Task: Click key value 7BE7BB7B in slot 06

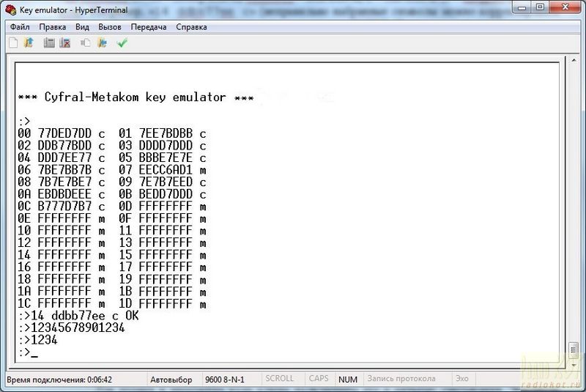Action: (64, 170)
